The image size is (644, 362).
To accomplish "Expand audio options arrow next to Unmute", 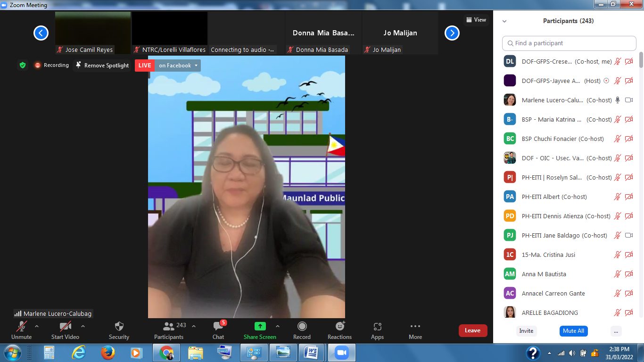I will pyautogui.click(x=37, y=326).
